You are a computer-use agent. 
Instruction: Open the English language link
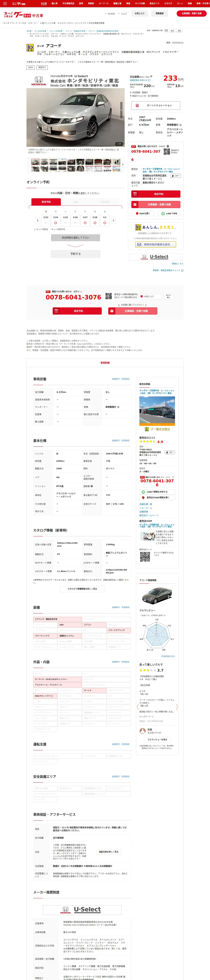(111, 13)
